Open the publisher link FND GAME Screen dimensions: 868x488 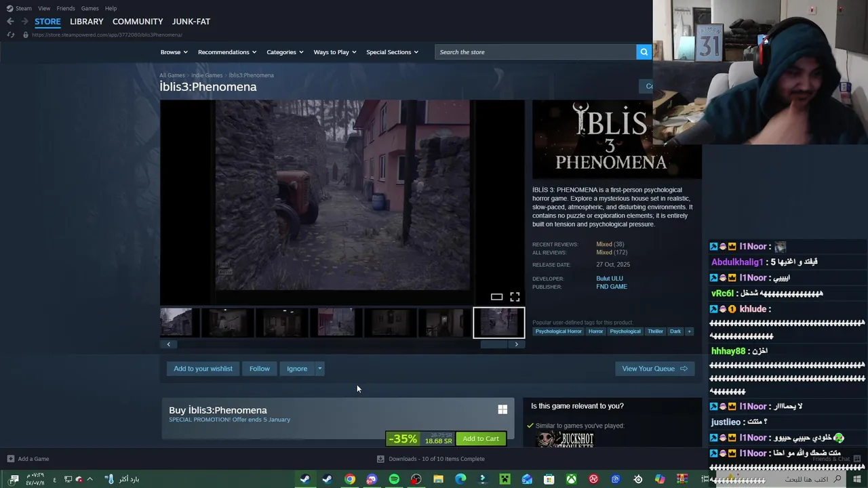tap(612, 287)
